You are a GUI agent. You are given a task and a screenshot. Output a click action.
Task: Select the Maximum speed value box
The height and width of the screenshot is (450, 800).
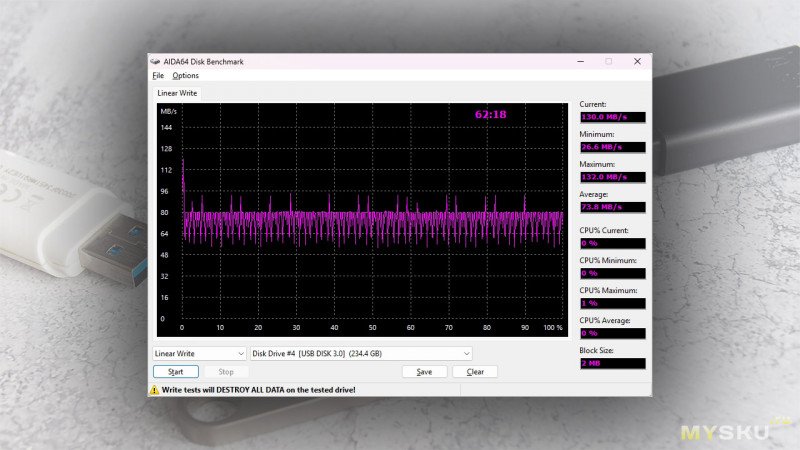[612, 177]
